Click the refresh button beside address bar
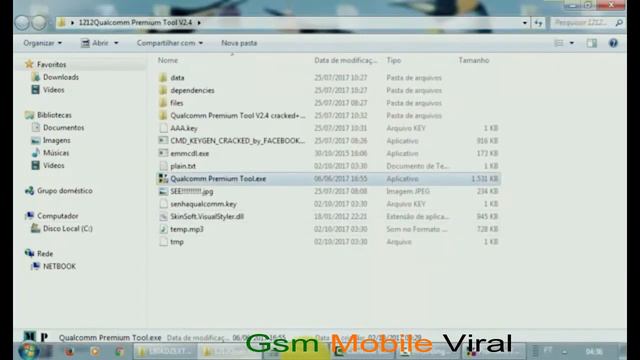The width and height of the screenshot is (640, 360). click(x=538, y=23)
